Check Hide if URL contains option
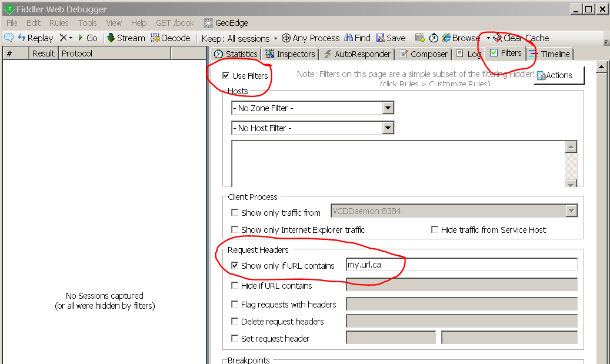This screenshot has height=364, width=610. click(x=235, y=285)
